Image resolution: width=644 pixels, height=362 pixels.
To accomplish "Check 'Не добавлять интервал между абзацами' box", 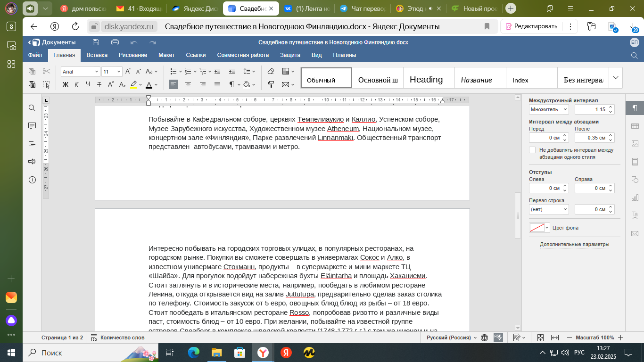I will tap(532, 150).
